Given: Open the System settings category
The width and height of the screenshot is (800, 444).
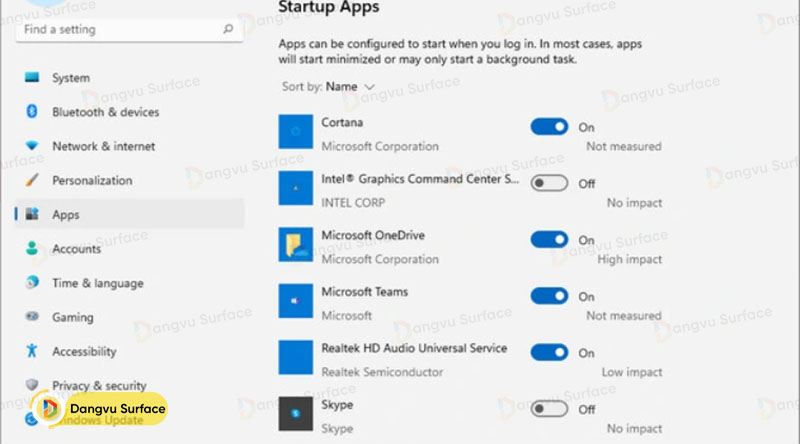Looking at the screenshot, I should [70, 78].
